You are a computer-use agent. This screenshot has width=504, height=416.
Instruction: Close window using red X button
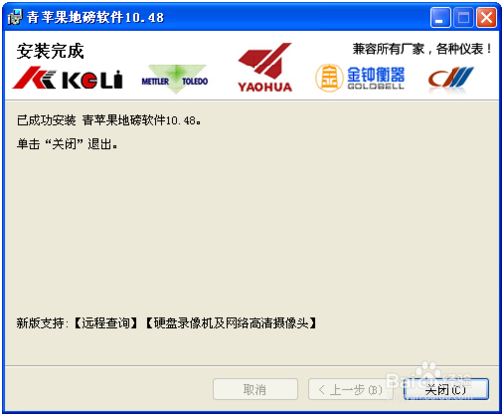point(486,17)
